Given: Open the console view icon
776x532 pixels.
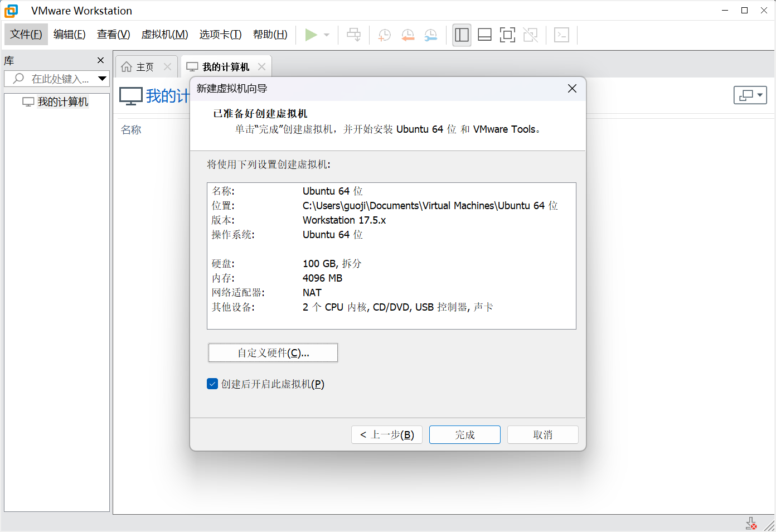Looking at the screenshot, I should [x=562, y=35].
